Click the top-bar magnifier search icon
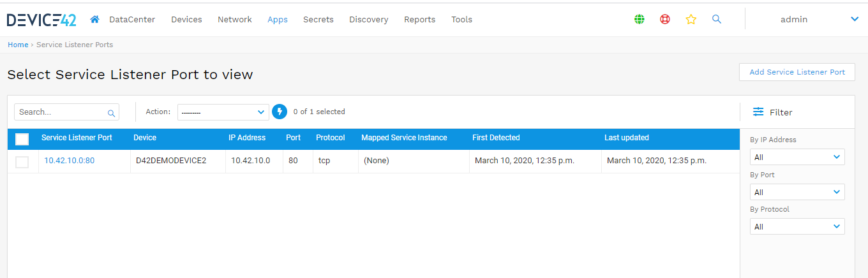This screenshot has height=278, width=868. [x=717, y=19]
